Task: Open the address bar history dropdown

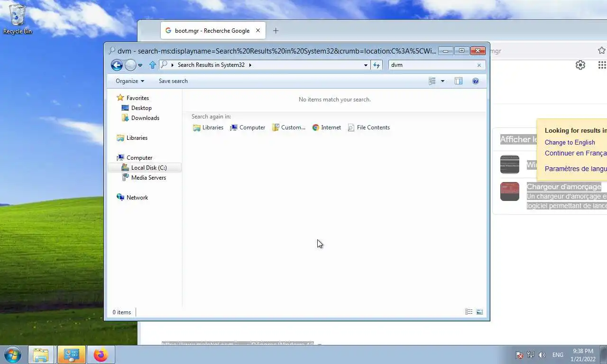Action: [x=366, y=65]
